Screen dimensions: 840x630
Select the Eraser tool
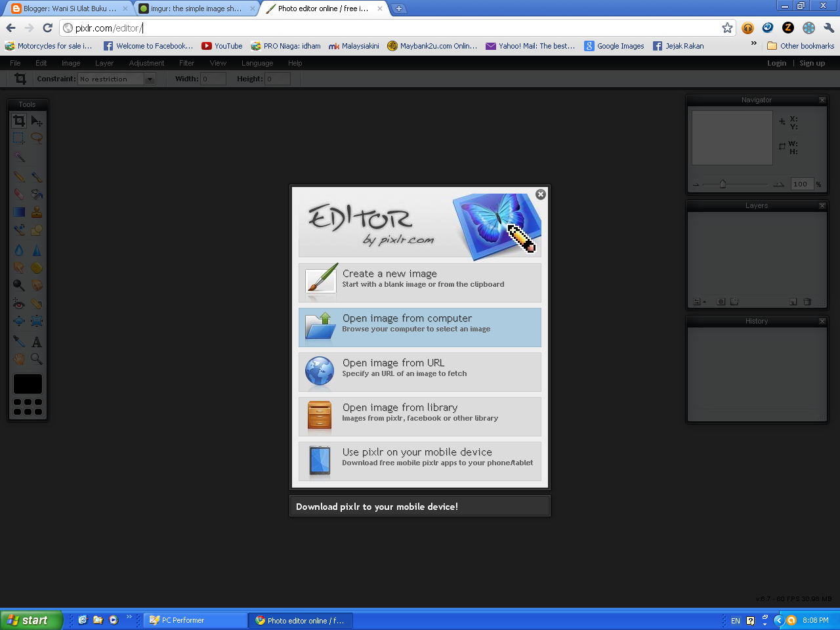pyautogui.click(x=19, y=194)
